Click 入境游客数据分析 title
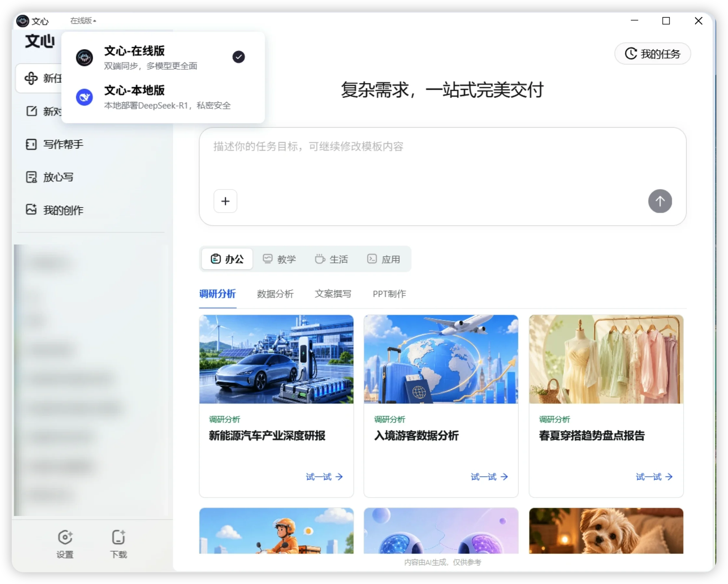Screen dimensions: 728x584 tap(416, 436)
